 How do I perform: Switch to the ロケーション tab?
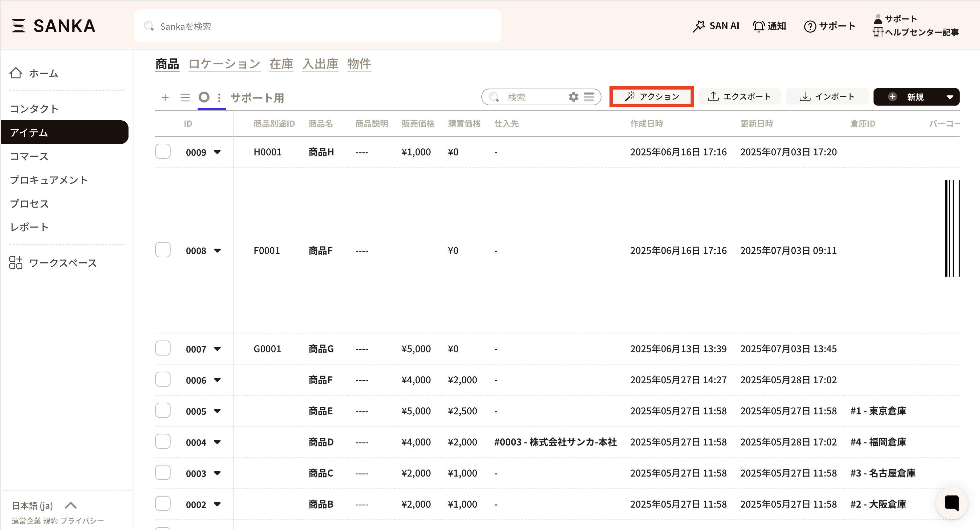coord(224,63)
